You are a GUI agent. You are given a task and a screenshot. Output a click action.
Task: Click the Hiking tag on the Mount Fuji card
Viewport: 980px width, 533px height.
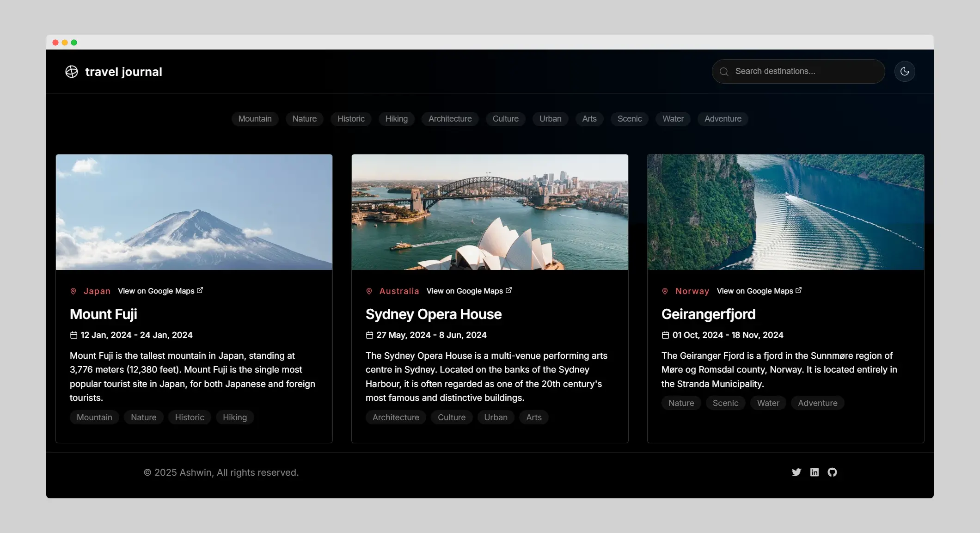[x=235, y=417]
